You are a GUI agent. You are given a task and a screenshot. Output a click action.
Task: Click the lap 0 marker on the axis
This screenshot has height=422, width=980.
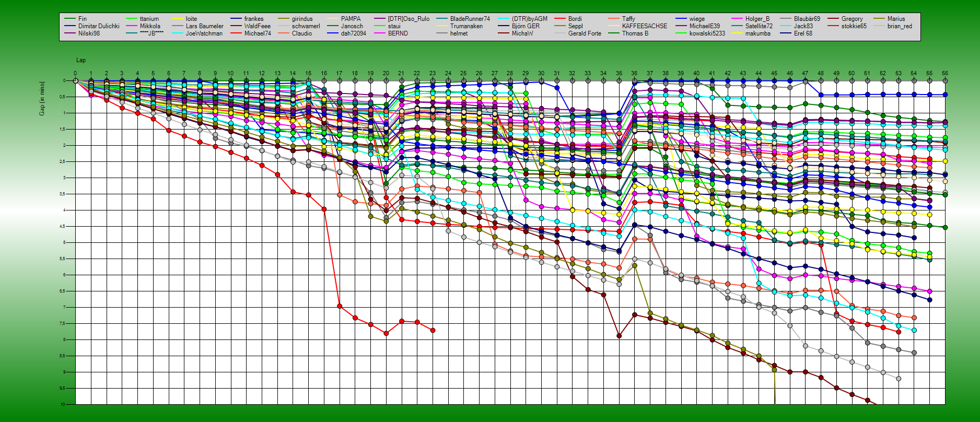pos(75,74)
